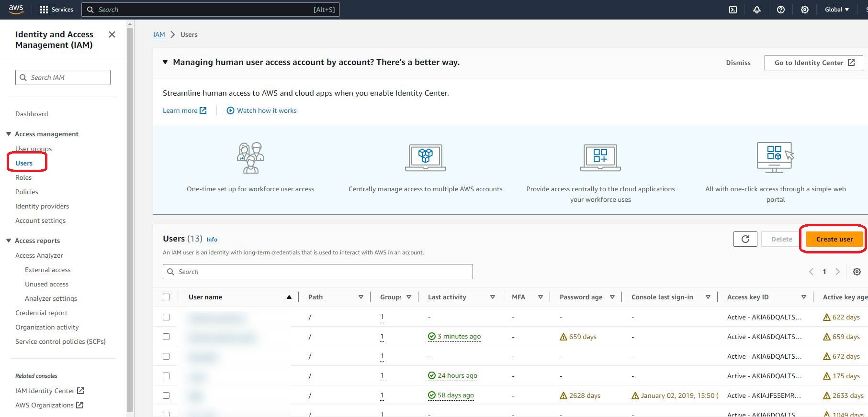Sort the Last activity column

point(493,297)
